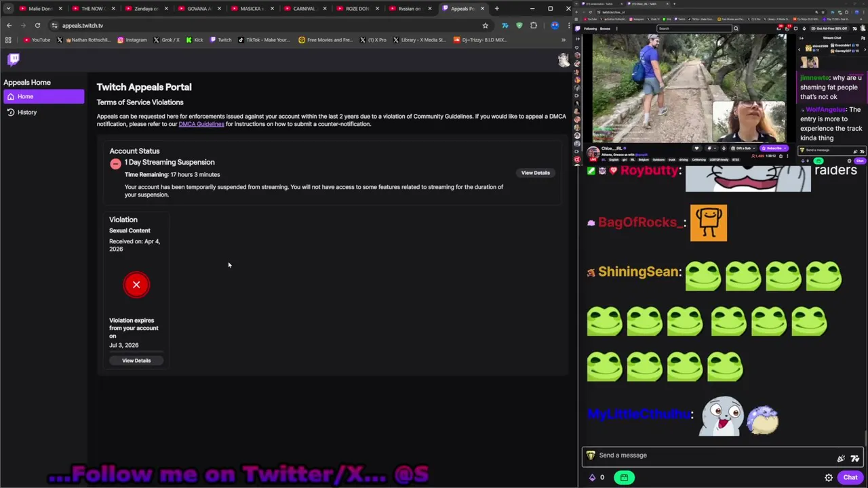Select Home in Appeals sidebar
Image resolution: width=868 pixels, height=488 pixels.
43,96
